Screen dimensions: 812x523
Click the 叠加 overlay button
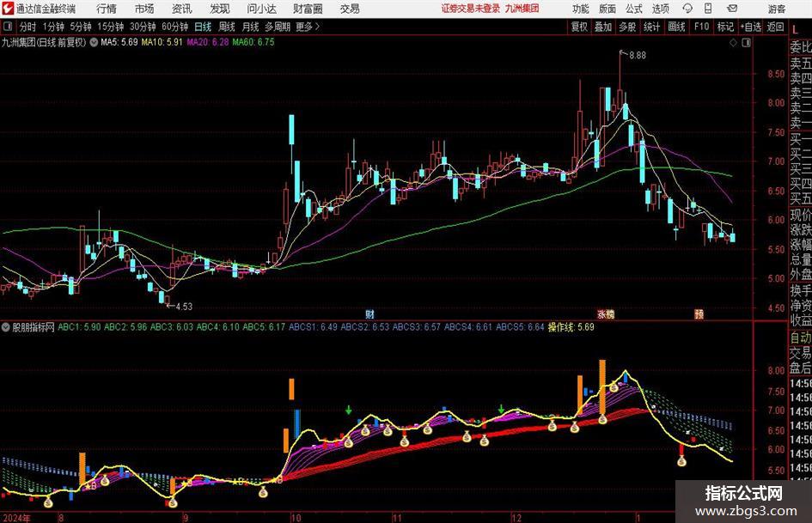click(603, 27)
